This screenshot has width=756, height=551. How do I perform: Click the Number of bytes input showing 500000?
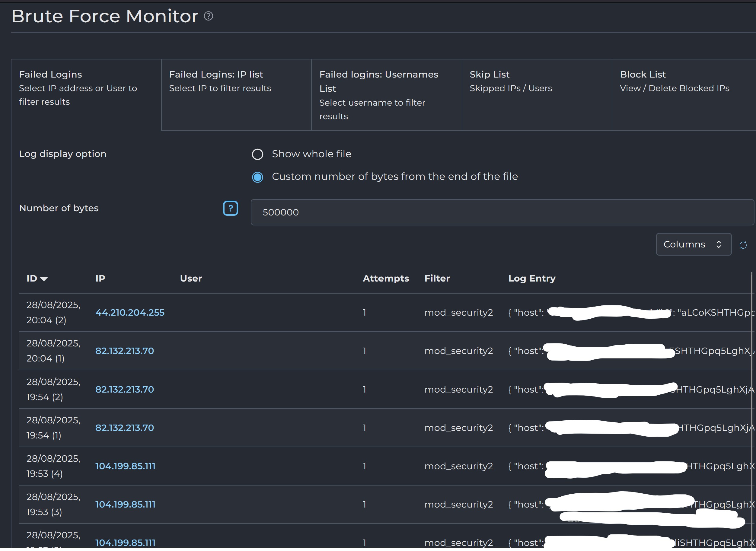(500, 212)
